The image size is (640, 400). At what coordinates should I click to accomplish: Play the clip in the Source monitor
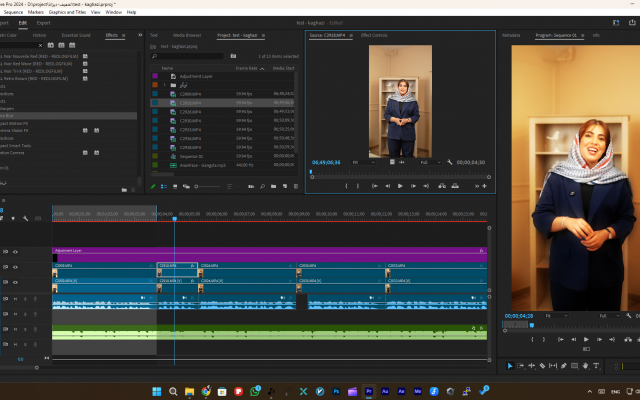(400, 186)
